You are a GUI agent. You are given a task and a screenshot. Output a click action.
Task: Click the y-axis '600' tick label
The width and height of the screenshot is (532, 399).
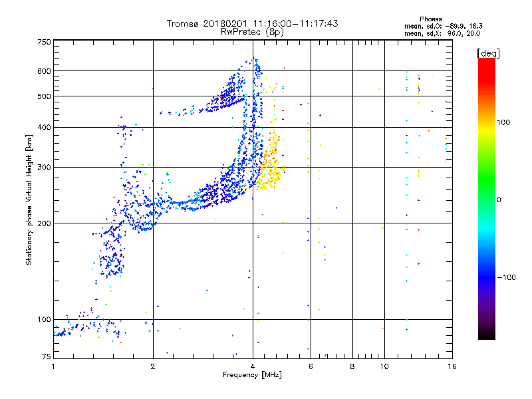(x=44, y=71)
